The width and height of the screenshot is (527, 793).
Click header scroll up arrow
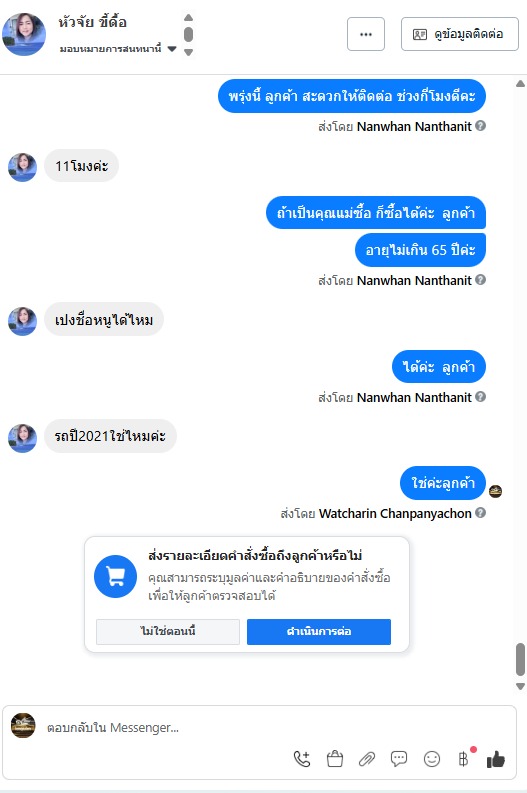pyautogui.click(x=189, y=17)
